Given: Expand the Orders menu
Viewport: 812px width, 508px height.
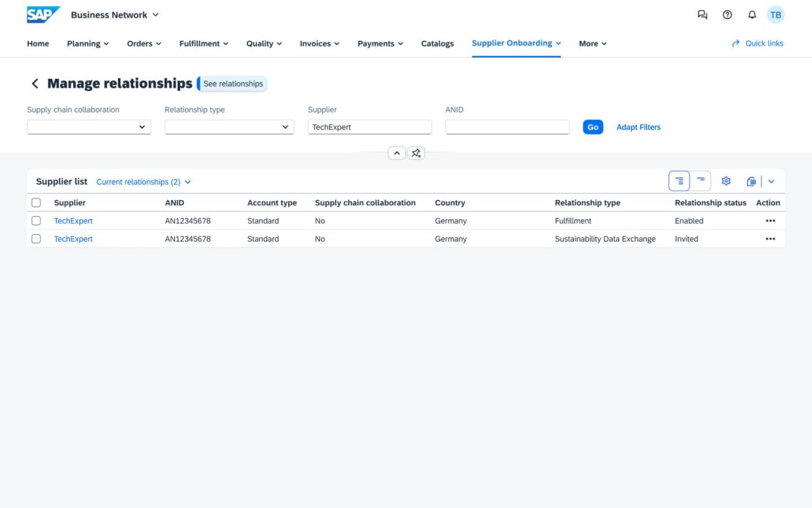Looking at the screenshot, I should (x=144, y=43).
